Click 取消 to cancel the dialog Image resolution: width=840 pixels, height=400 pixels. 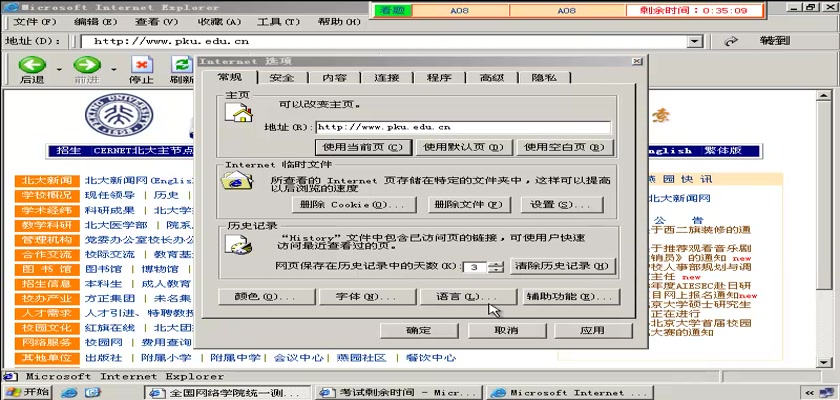point(507,330)
